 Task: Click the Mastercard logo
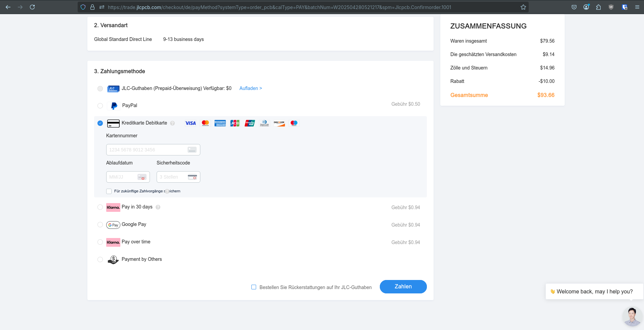coord(205,123)
